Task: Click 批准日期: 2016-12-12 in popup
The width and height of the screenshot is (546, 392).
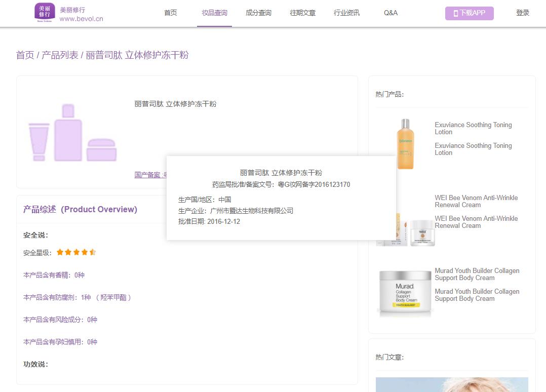Action: point(209,221)
